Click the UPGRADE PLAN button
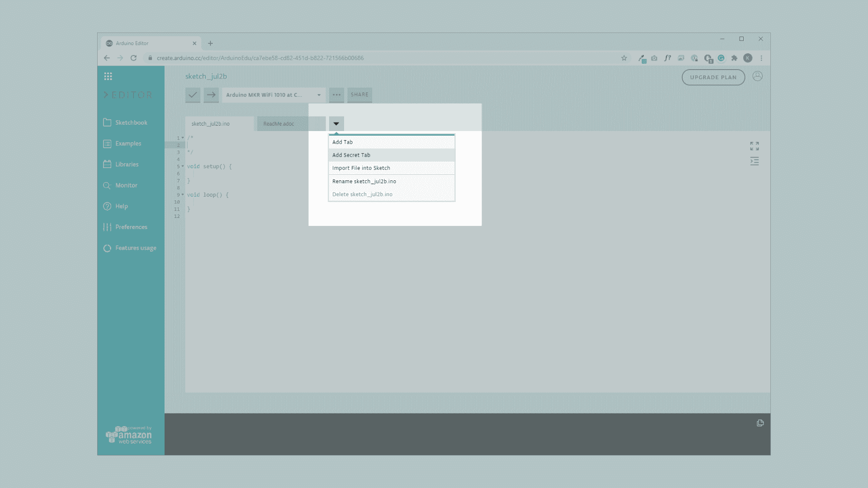This screenshot has height=488, width=868. point(713,77)
